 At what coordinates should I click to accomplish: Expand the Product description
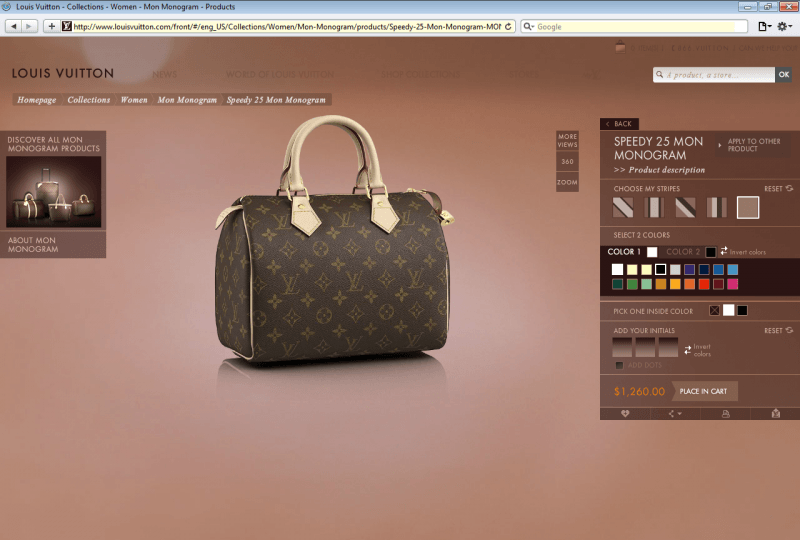659,170
